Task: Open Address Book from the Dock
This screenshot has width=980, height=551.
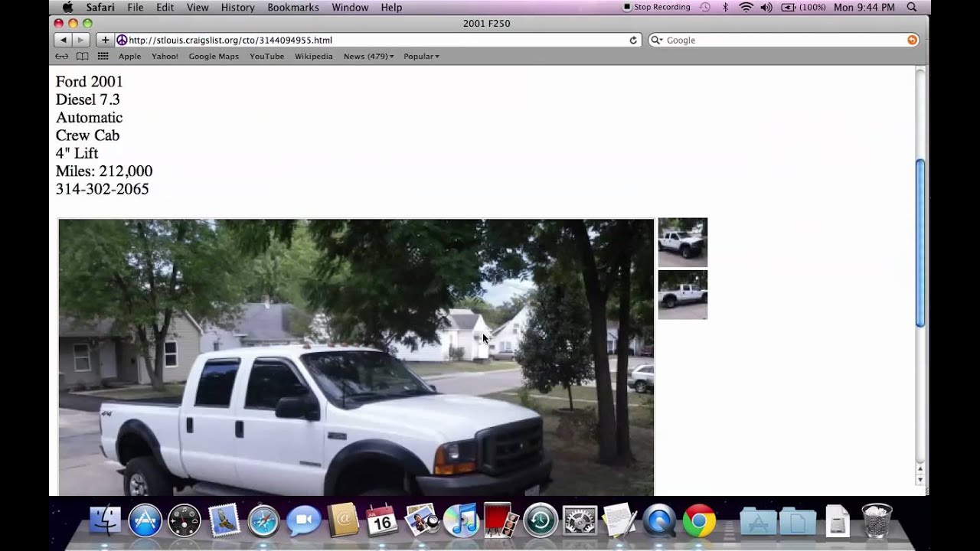Action: coord(342,521)
